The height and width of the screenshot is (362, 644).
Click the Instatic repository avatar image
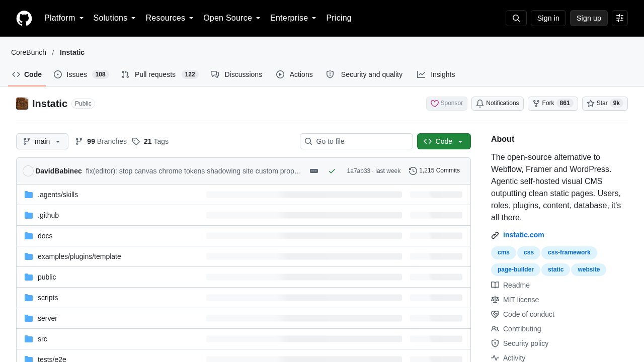pos(22,104)
